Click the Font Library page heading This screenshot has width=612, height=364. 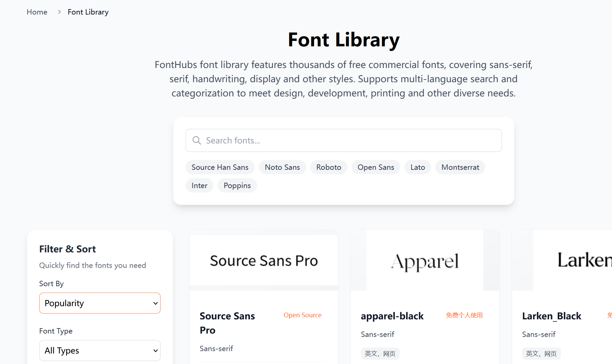[344, 40]
